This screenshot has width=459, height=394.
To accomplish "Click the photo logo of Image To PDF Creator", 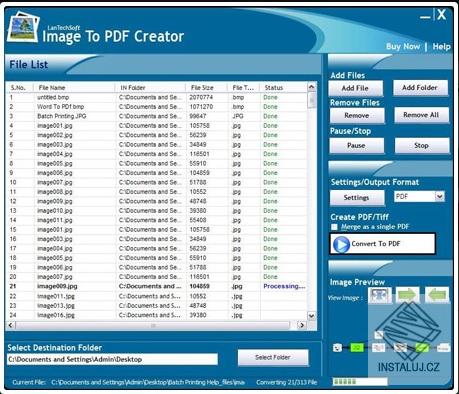I will (23, 27).
